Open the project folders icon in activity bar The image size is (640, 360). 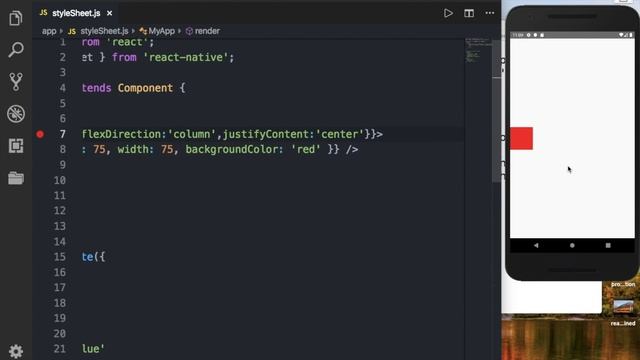click(x=16, y=178)
